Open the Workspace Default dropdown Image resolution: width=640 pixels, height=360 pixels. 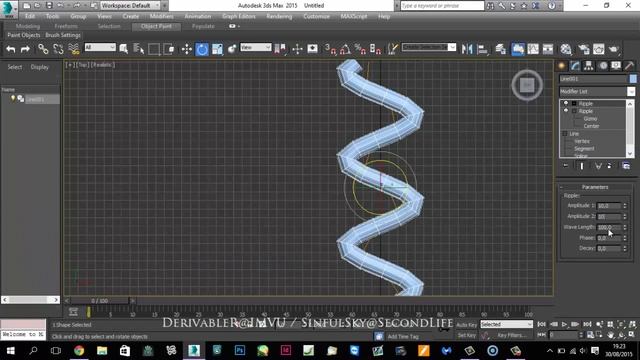(131, 6)
